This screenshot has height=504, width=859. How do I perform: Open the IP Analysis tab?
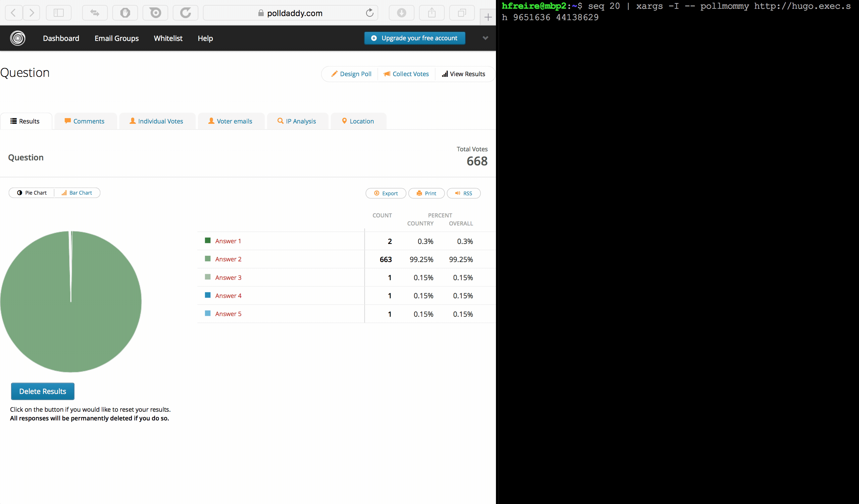coord(297,121)
